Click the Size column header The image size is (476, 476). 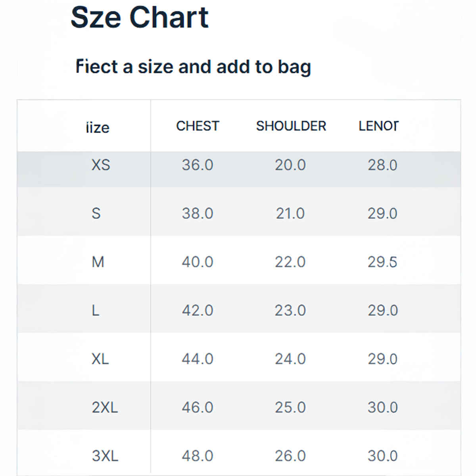(x=98, y=128)
